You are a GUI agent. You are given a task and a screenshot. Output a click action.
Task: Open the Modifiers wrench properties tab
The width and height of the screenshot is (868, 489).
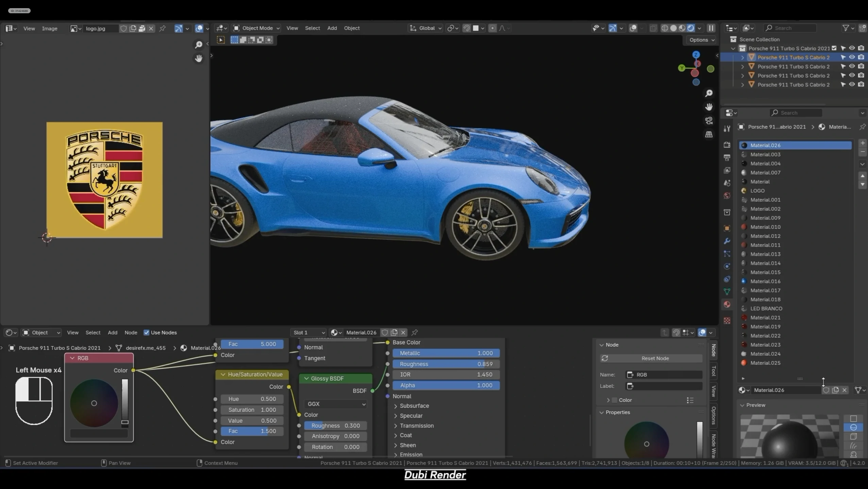[727, 241]
